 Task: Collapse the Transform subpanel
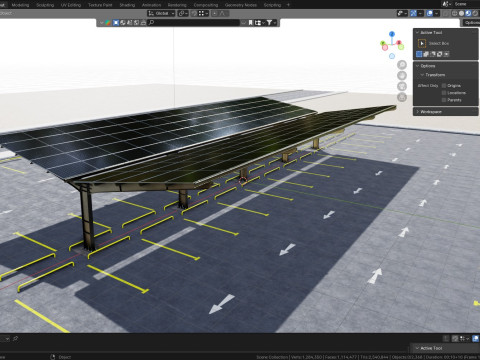pos(422,75)
